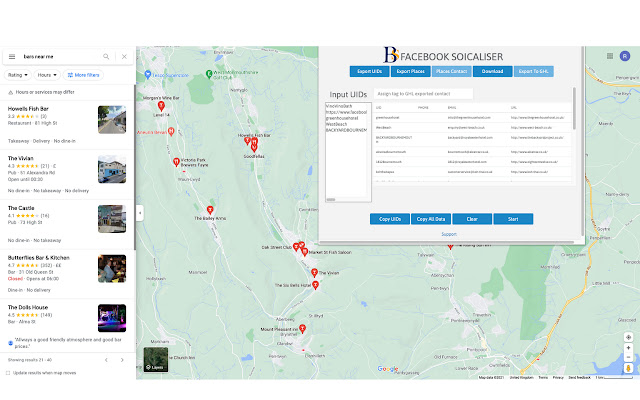Clear the 'bars near me' search
Viewport: 640px width, 400px height.
click(123, 57)
